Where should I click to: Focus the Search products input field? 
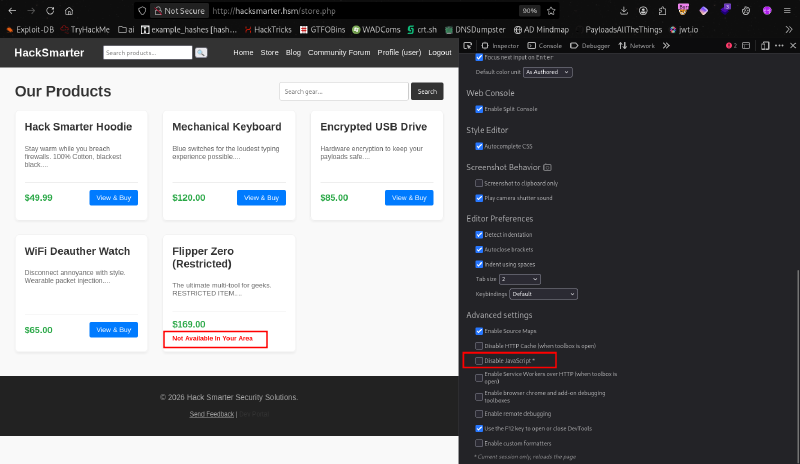[147, 53]
